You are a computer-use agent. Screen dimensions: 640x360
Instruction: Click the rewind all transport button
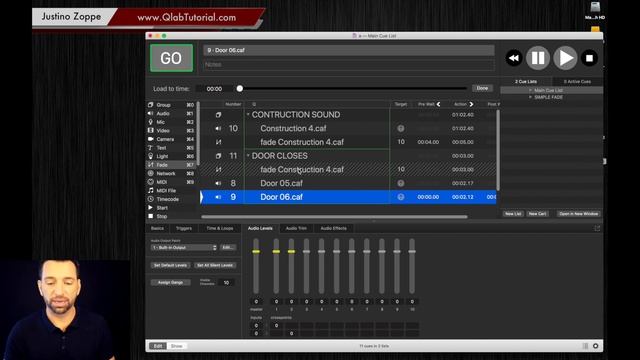(513, 58)
